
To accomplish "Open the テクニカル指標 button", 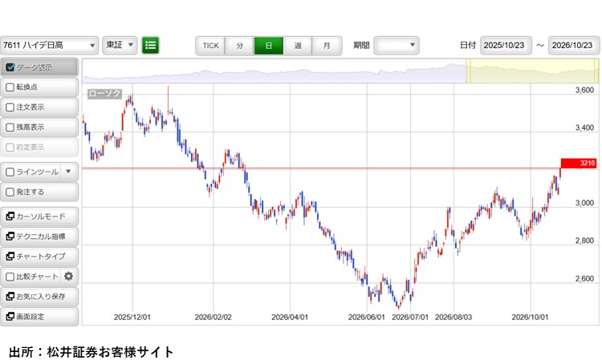I will point(39,237).
